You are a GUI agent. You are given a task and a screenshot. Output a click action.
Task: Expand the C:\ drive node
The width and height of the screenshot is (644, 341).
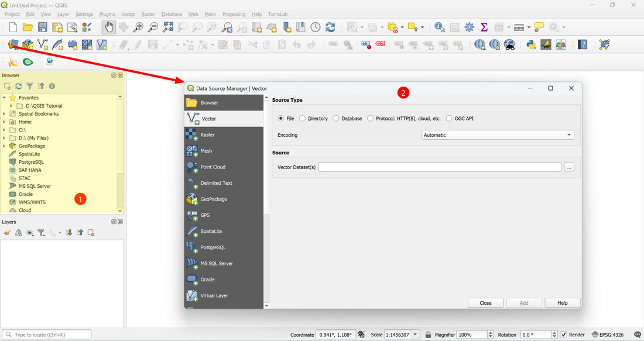[x=4, y=130]
